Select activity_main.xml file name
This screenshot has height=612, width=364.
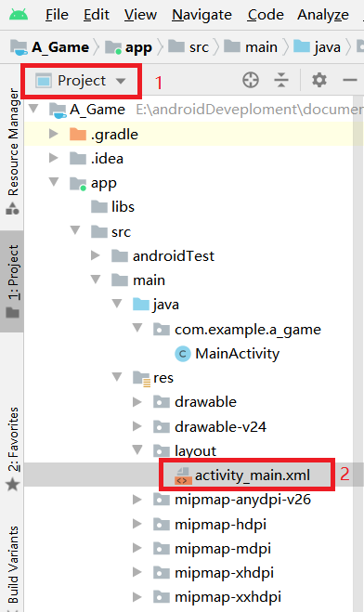253,475
